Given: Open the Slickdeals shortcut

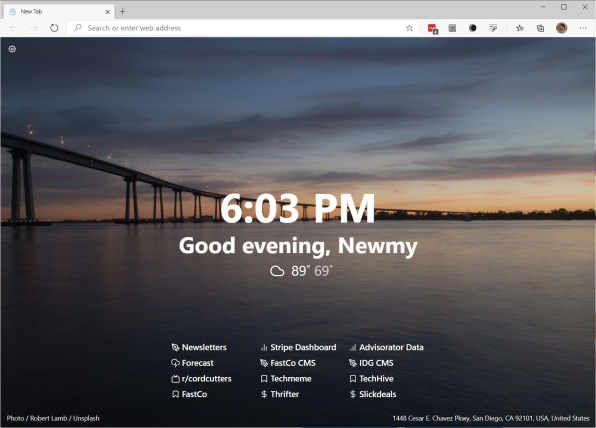Looking at the screenshot, I should point(373,394).
